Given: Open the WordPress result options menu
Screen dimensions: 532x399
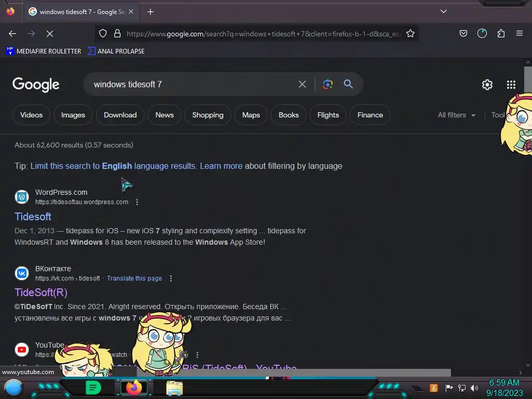Looking at the screenshot, I should click(137, 202).
